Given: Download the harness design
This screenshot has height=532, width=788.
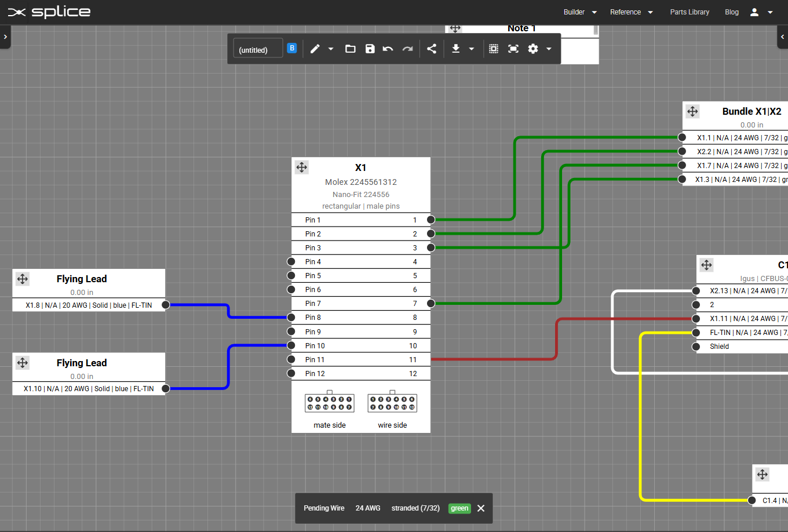Looking at the screenshot, I should [456, 49].
